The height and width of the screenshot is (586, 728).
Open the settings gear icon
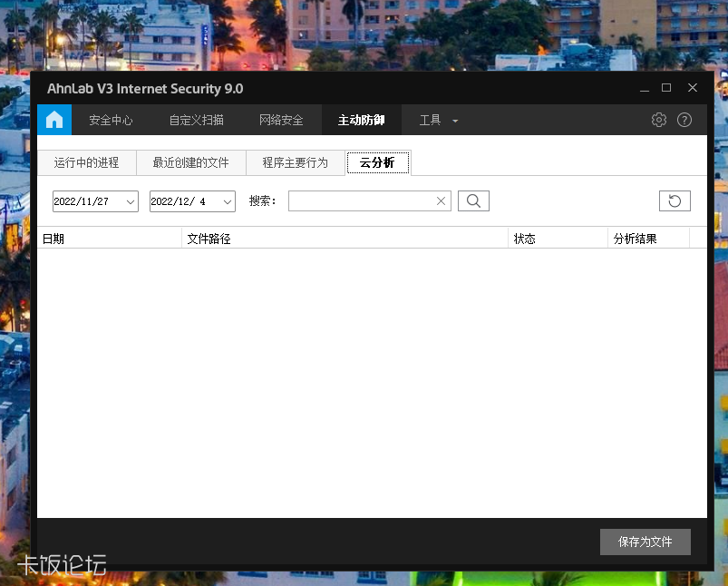[659, 120]
